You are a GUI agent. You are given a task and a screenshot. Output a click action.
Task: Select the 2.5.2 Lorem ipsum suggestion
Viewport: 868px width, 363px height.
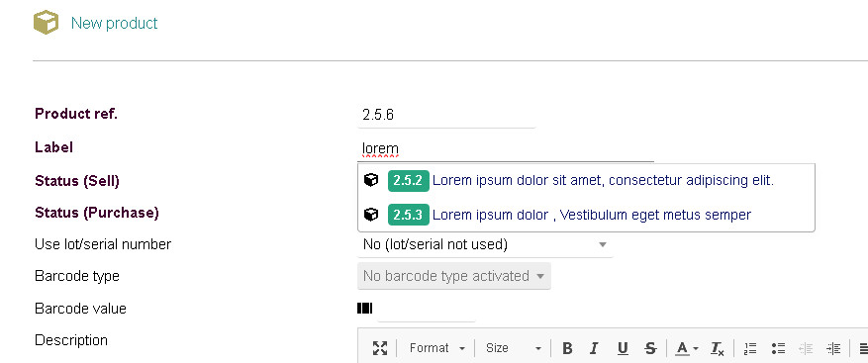(586, 180)
